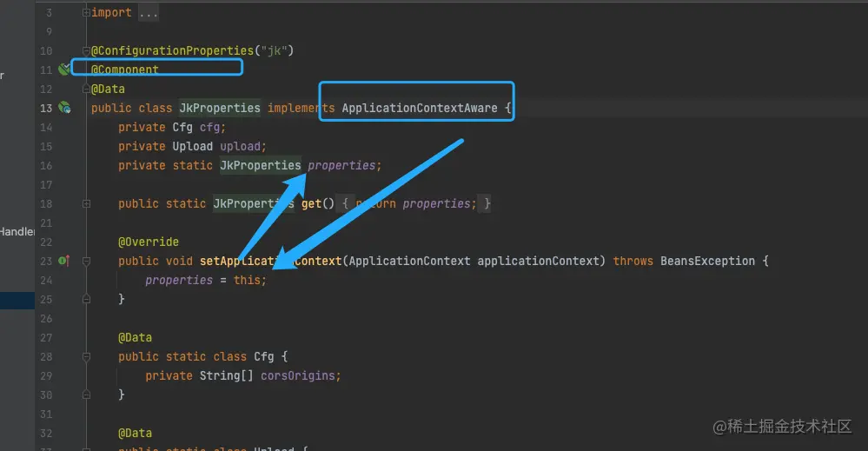Click the String[] type in Cfg

click(227, 375)
